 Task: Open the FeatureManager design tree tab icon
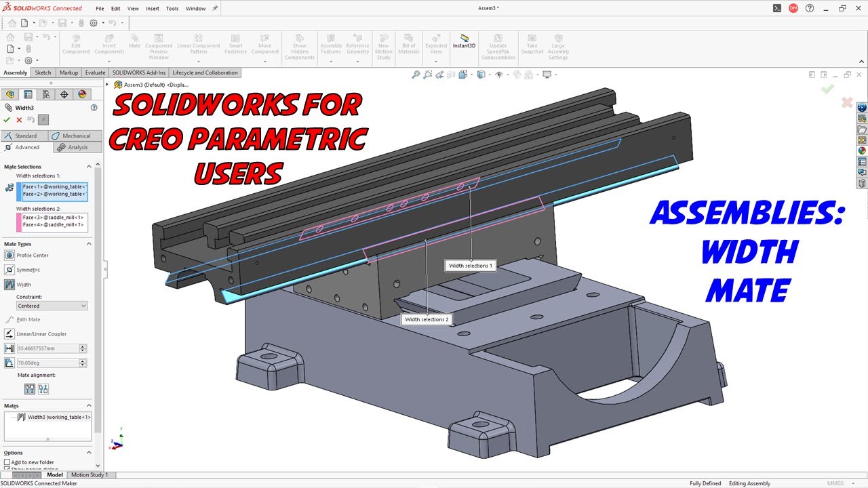tap(10, 94)
